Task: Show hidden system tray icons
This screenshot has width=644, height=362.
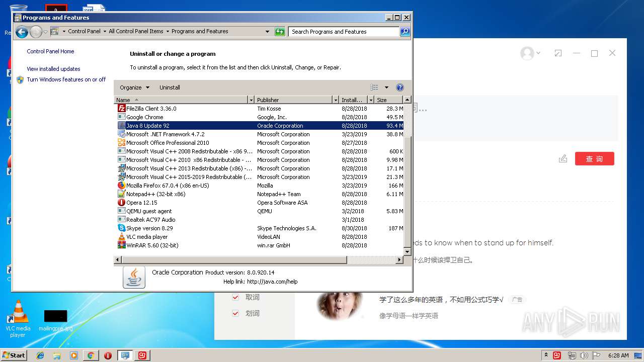Action: [x=546, y=355]
